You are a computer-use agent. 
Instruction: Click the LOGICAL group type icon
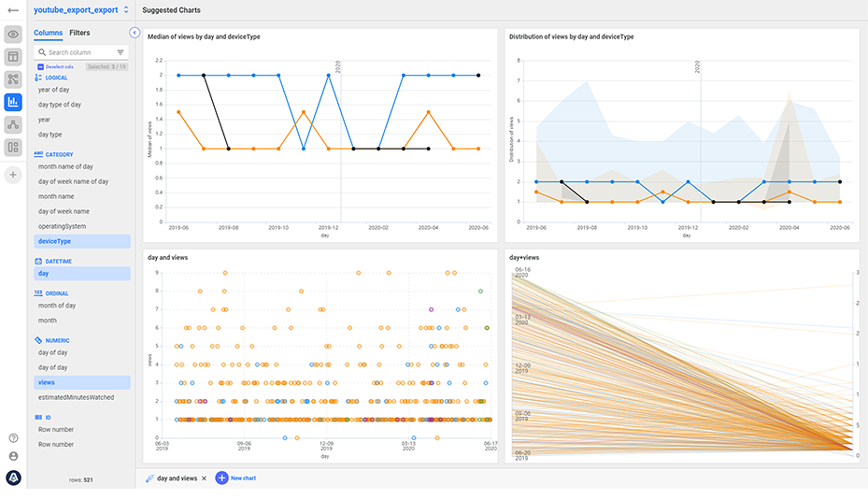pos(38,78)
